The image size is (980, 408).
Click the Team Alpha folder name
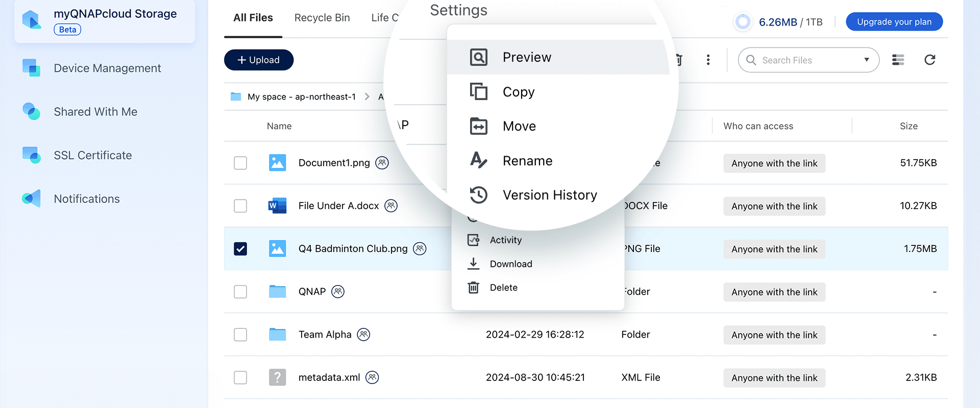tap(325, 334)
